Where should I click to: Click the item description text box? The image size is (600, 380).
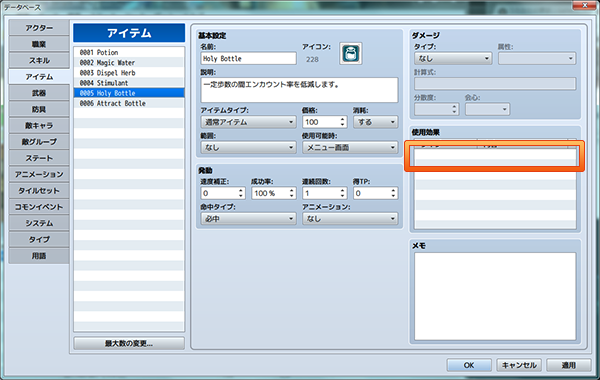click(299, 90)
